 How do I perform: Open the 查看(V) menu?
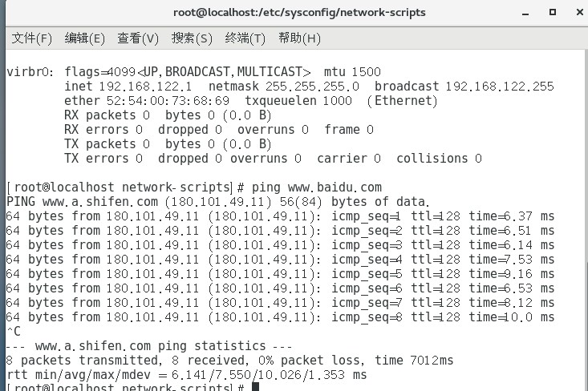click(138, 38)
